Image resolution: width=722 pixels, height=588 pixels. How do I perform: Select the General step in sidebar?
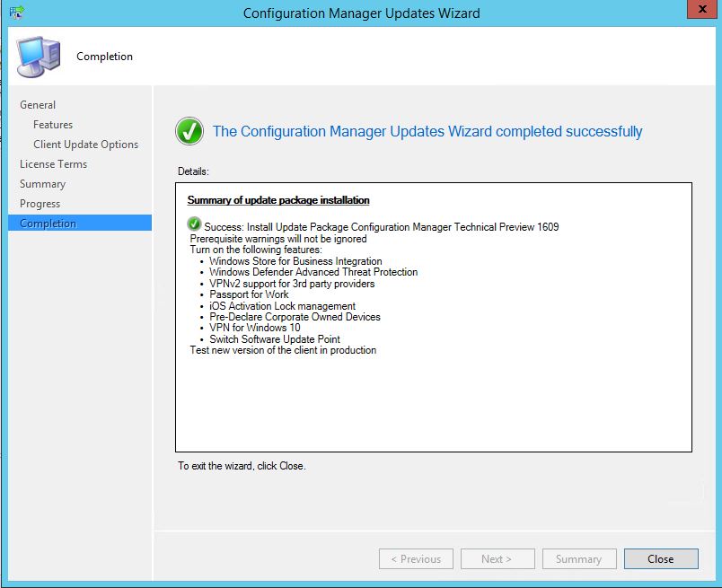point(38,105)
